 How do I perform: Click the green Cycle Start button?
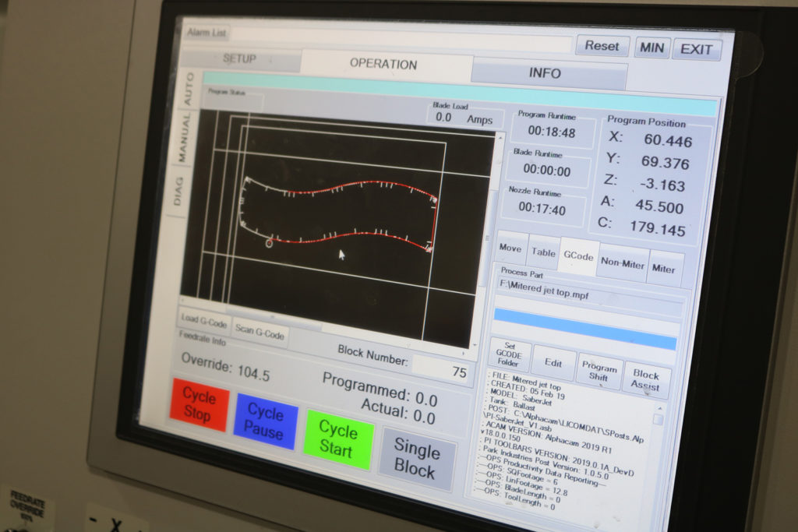[x=337, y=439]
